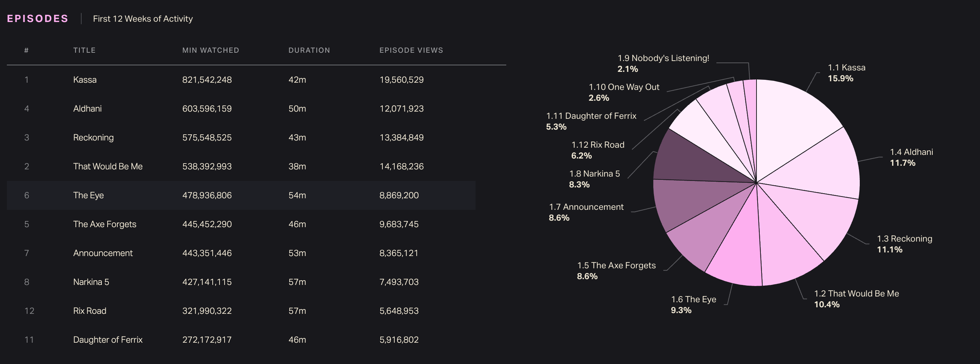The height and width of the screenshot is (364, 980).
Task: Open the Reckoning episode row
Action: click(240, 138)
